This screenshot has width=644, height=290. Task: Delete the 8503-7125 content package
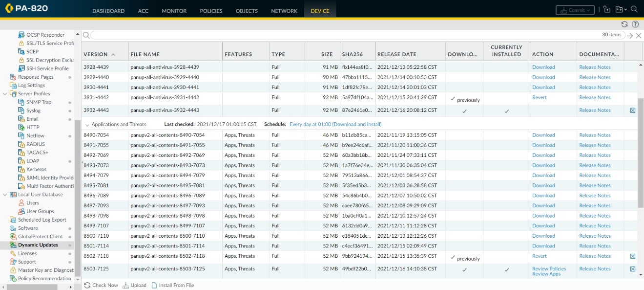[x=633, y=269]
